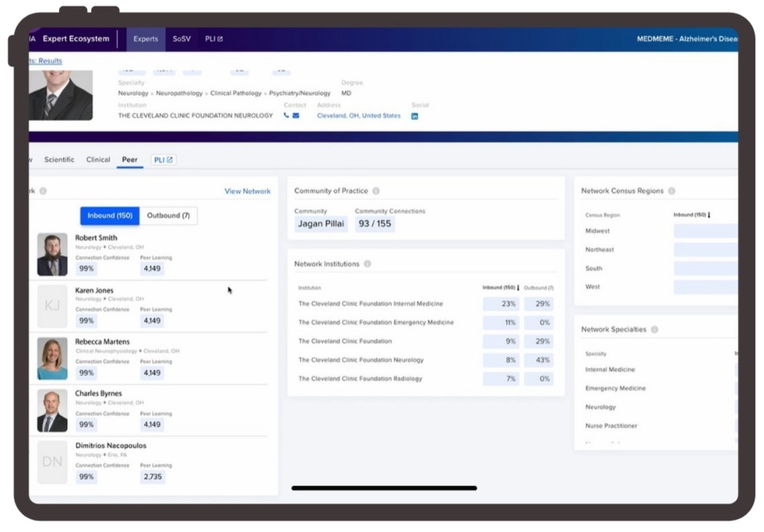The width and height of the screenshot is (764, 532).
Task: Click the Emergency Medicine specialty row
Action: [x=661, y=389]
